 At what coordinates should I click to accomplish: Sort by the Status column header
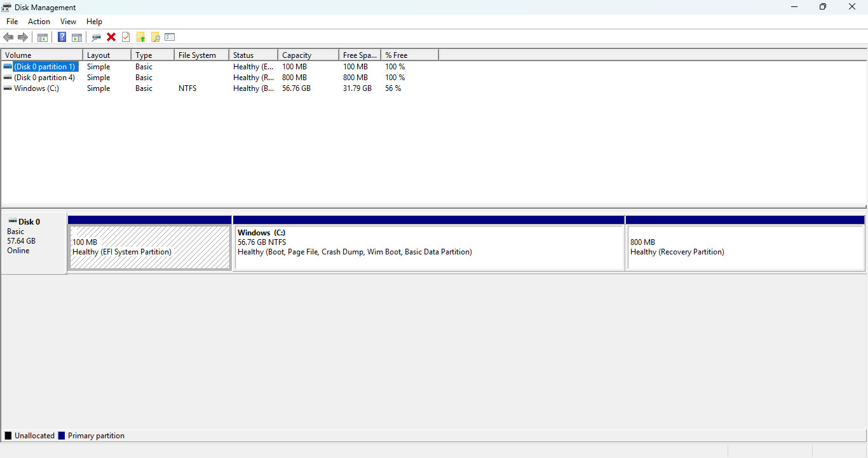254,55
